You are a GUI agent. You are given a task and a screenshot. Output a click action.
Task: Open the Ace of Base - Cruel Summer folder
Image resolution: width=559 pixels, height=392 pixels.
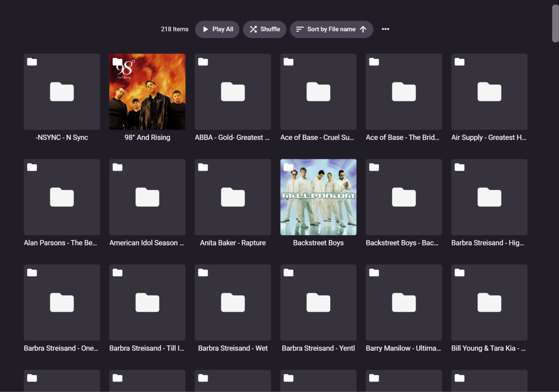tap(318, 92)
